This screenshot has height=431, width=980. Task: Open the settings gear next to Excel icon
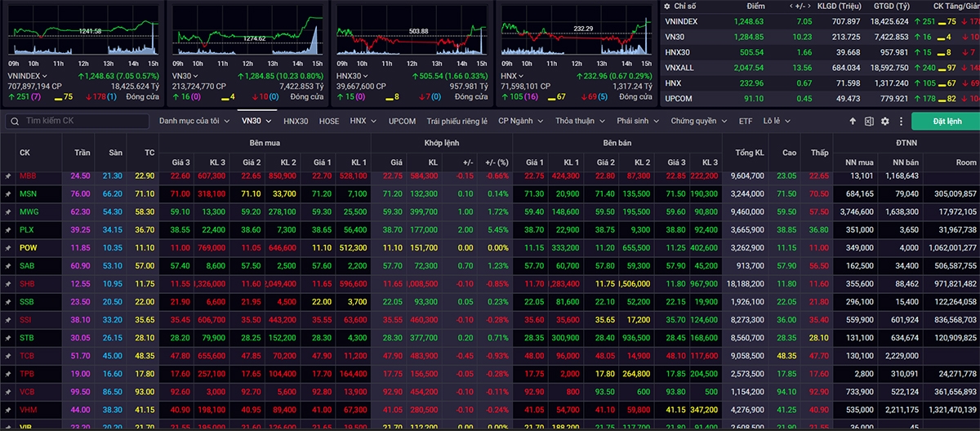(884, 121)
